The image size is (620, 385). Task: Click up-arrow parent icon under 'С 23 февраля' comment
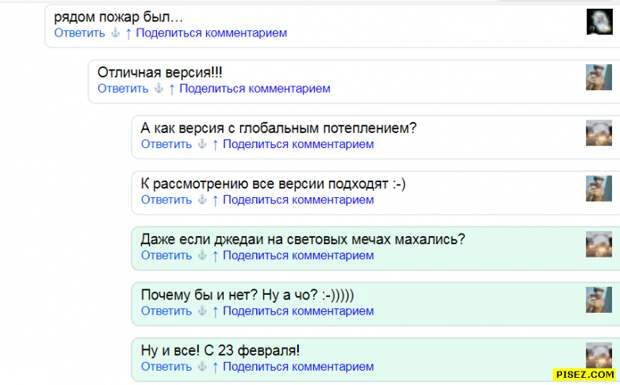[x=215, y=367]
